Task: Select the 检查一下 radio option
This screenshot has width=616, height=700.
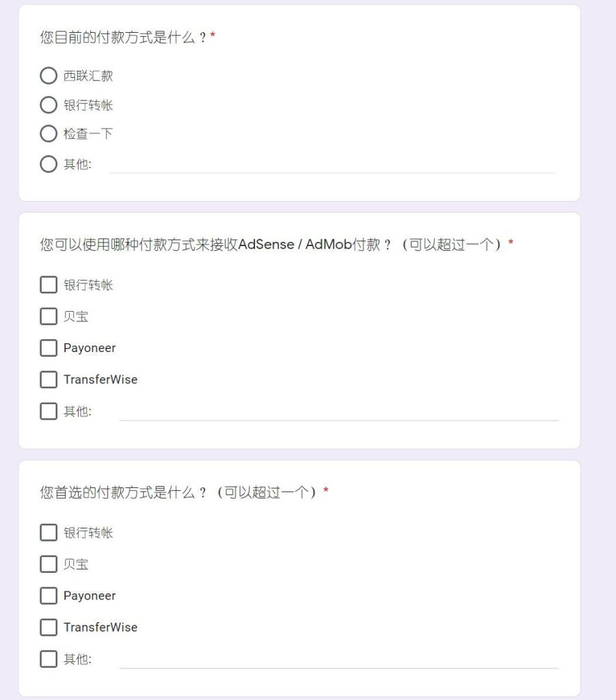Action: [x=49, y=134]
